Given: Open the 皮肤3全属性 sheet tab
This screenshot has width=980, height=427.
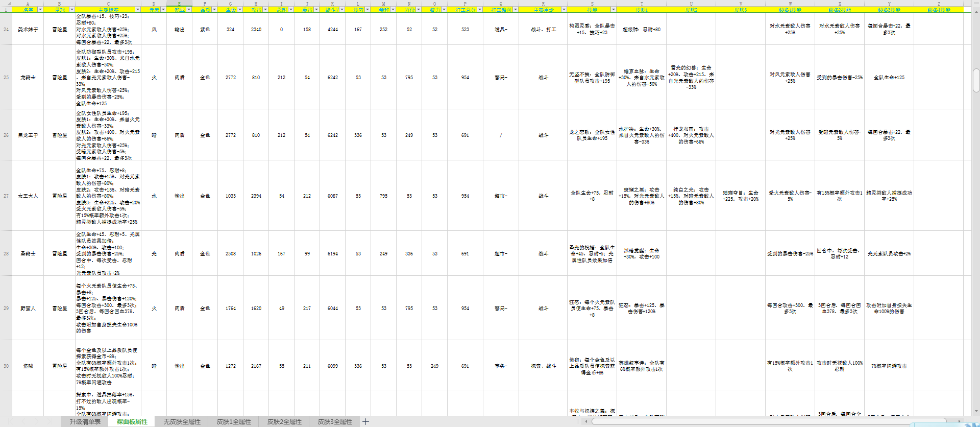Looking at the screenshot, I should tap(335, 422).
